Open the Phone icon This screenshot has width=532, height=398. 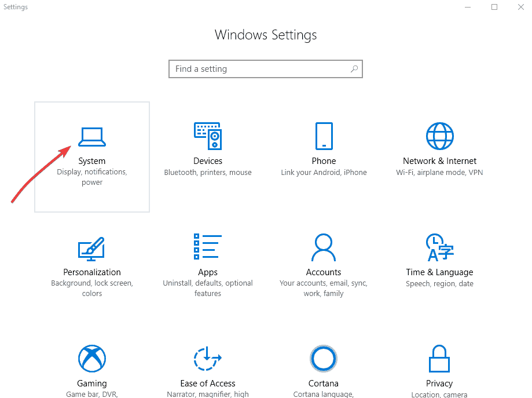tap(324, 136)
